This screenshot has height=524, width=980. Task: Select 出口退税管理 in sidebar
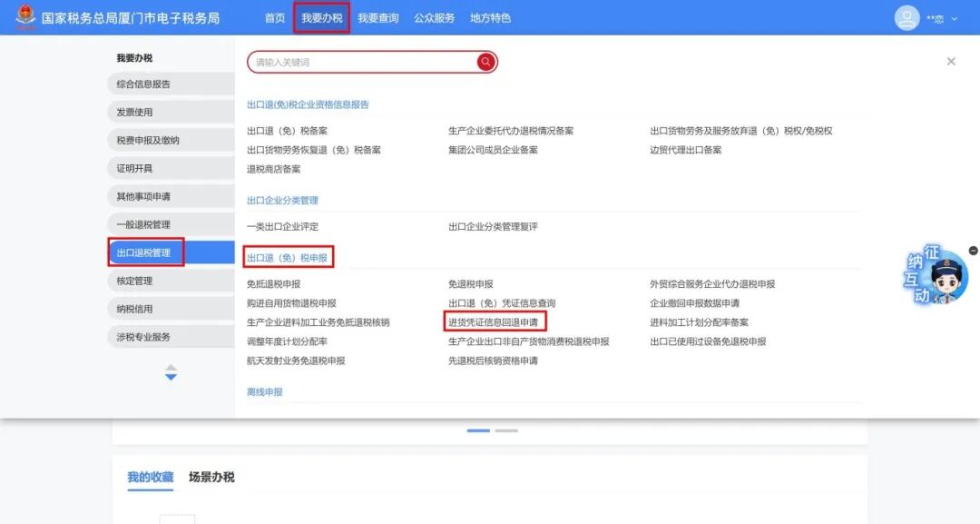(171, 252)
